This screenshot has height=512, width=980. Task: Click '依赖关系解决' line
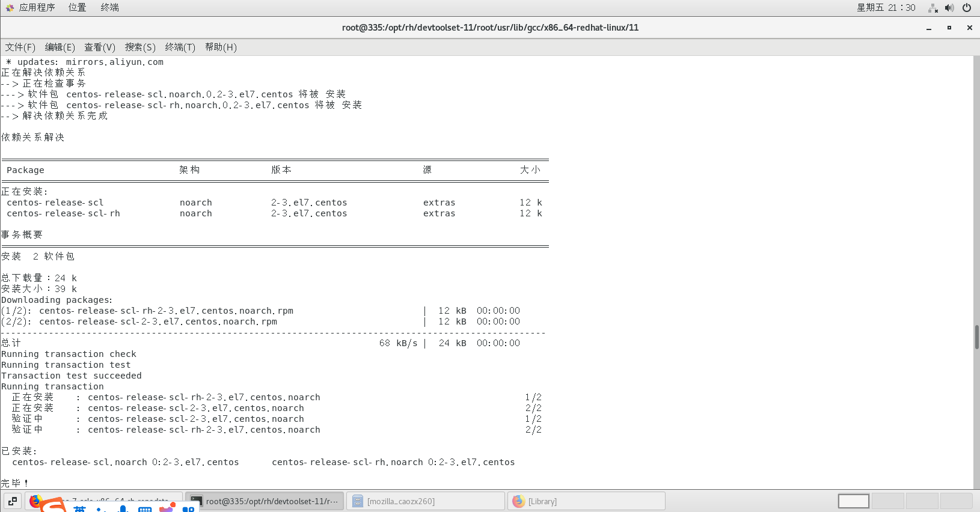click(x=32, y=138)
